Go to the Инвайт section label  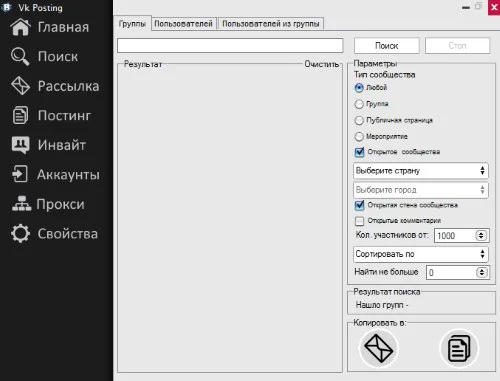click(62, 145)
